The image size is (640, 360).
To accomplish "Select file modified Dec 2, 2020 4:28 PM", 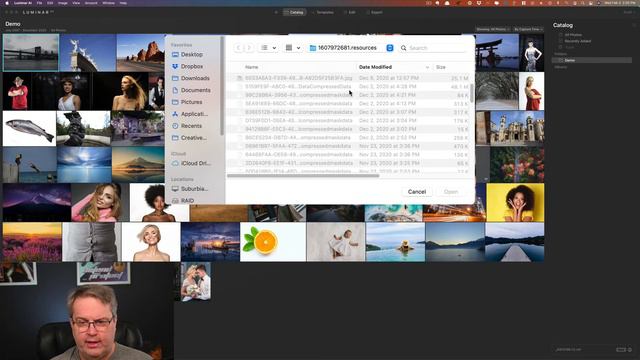I will (x=348, y=87).
